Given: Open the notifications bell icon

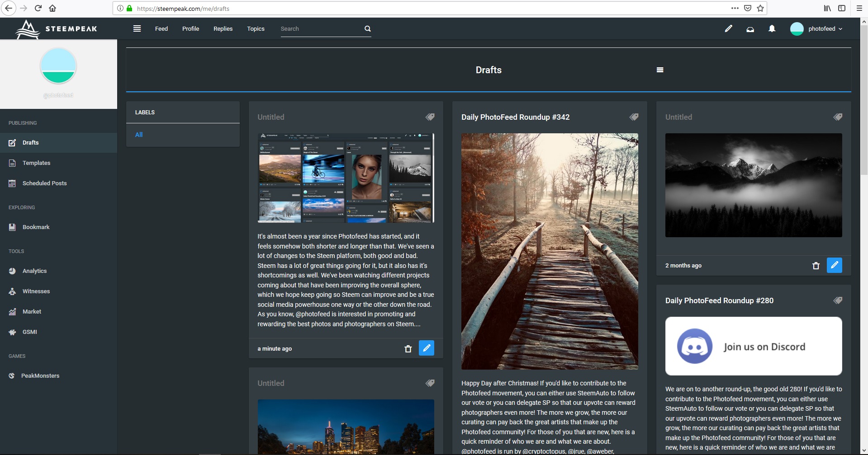Looking at the screenshot, I should pyautogui.click(x=772, y=28).
